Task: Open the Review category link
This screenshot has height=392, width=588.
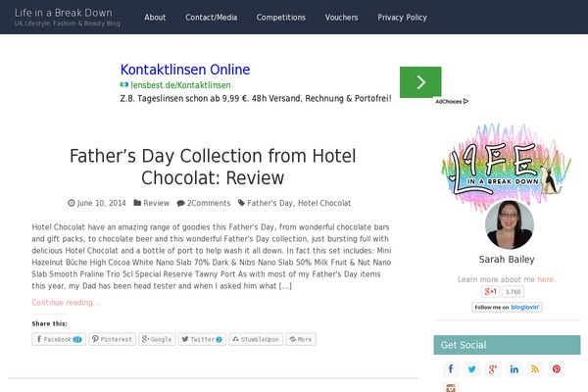Action: pos(157,203)
